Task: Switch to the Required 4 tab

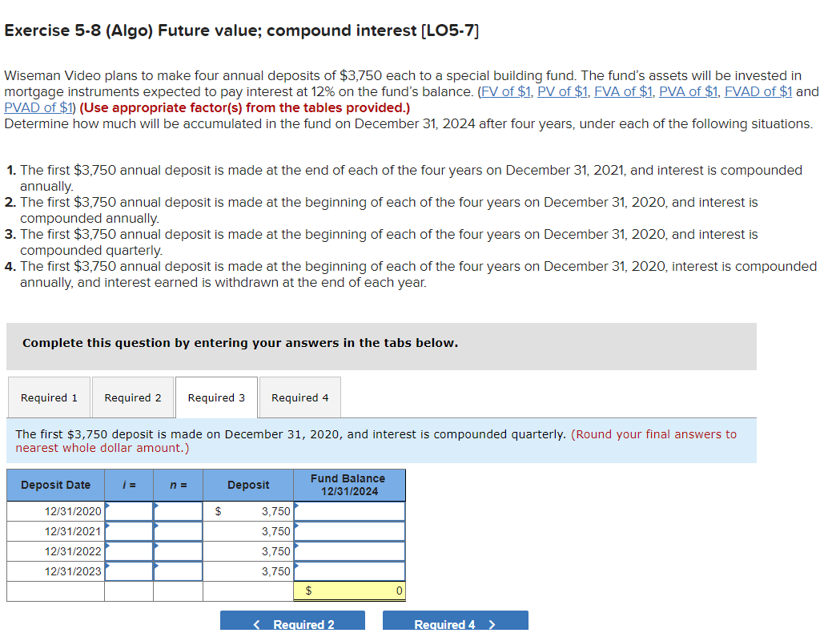Action: tap(300, 397)
